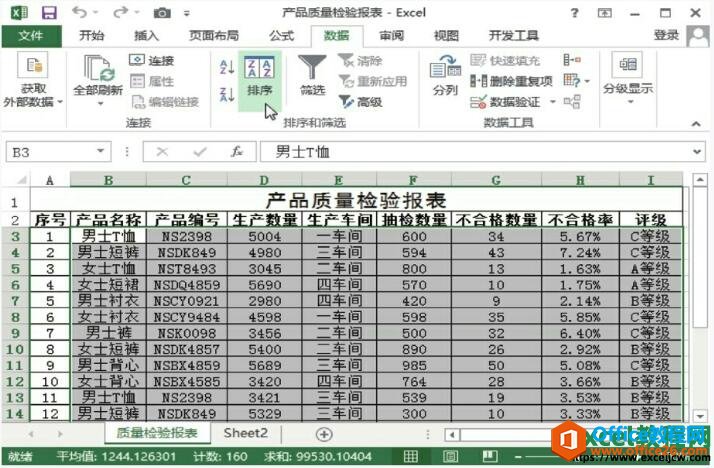This screenshot has height=468, width=714.
Task: Click the Name Box showing B3
Action: click(x=50, y=152)
